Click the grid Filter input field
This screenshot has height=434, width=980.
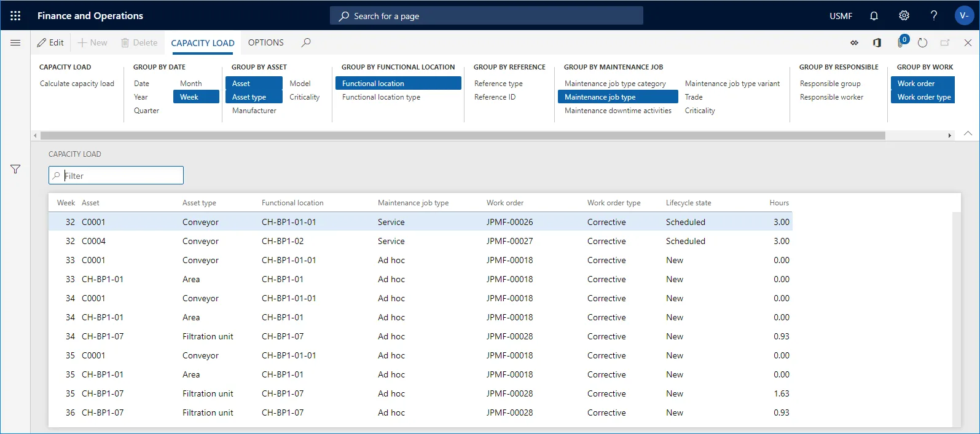116,175
